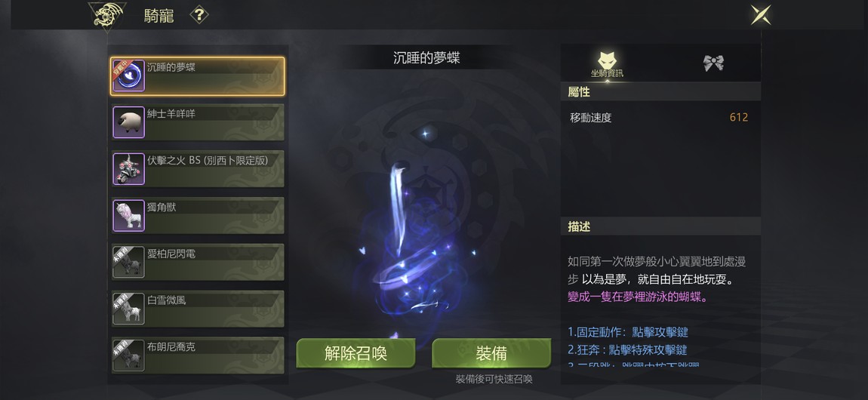Pick the 伏擊之火 BS motorcycle icon

point(129,169)
